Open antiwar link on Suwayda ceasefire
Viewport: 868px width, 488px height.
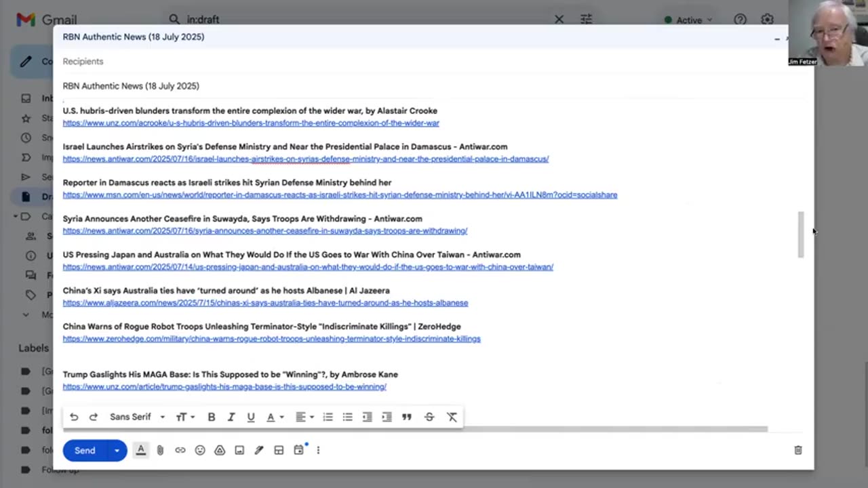pos(265,231)
